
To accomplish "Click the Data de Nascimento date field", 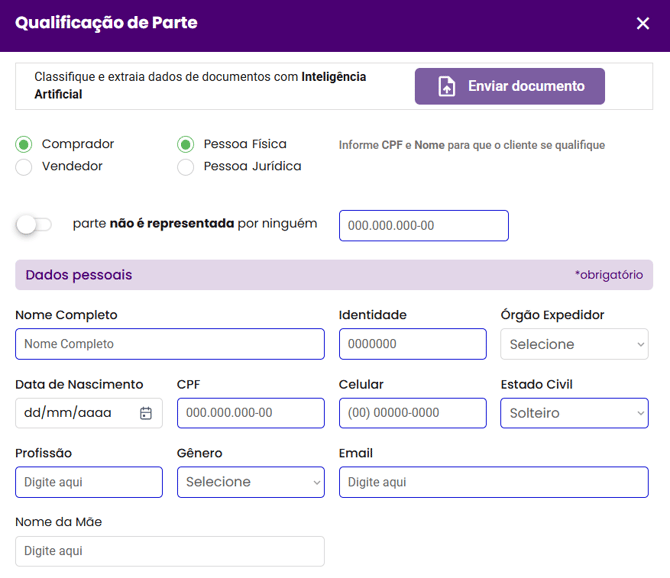I will [x=75, y=413].
